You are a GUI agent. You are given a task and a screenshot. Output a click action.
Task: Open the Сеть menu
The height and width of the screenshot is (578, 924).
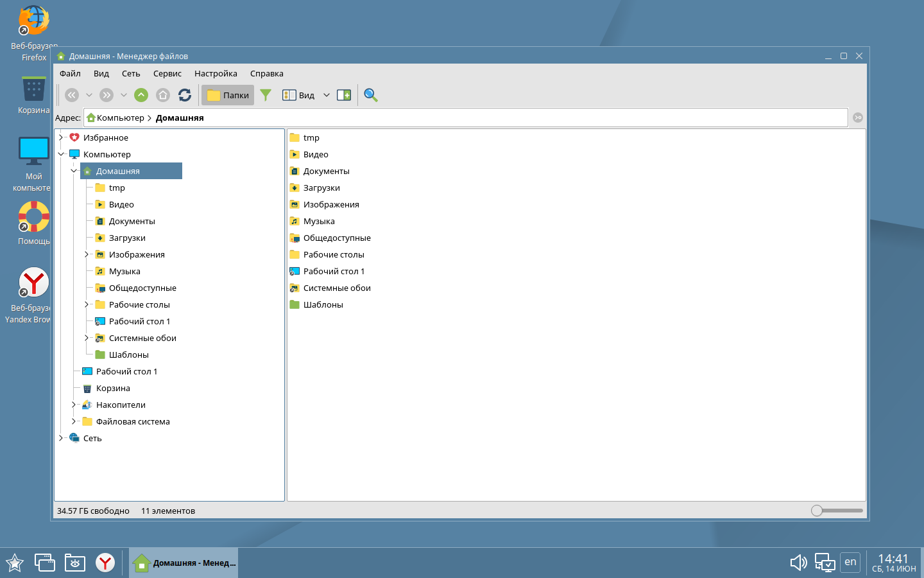click(131, 73)
